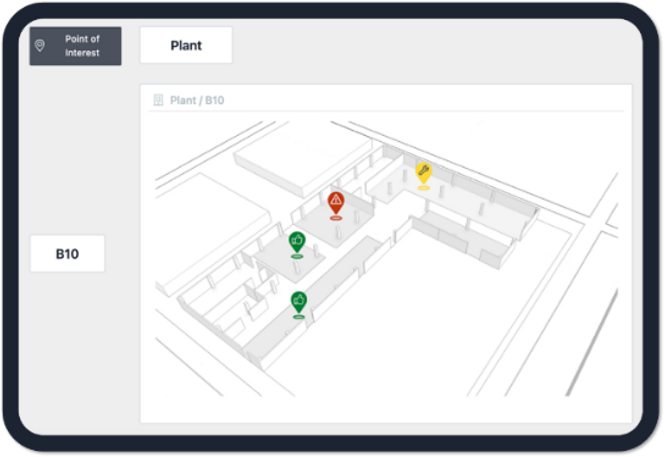Viewport: 664px width, 457px height.
Task: Select the Plant button
Action: (x=186, y=45)
